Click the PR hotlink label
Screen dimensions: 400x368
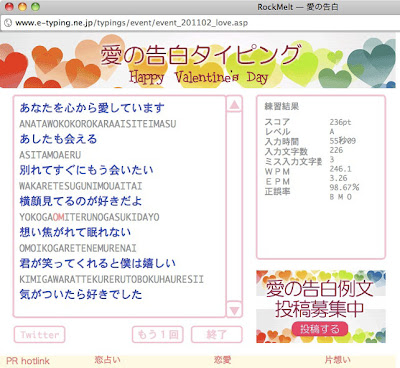pyautogui.click(x=28, y=361)
